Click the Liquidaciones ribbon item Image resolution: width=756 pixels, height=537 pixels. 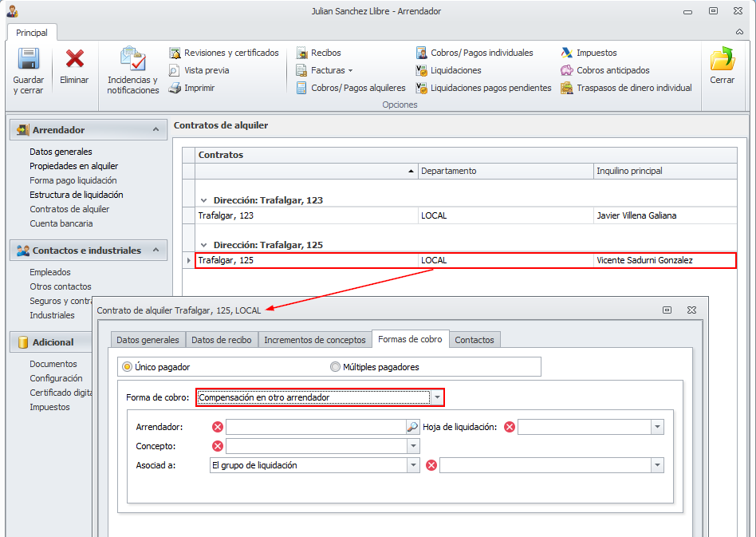tap(448, 70)
